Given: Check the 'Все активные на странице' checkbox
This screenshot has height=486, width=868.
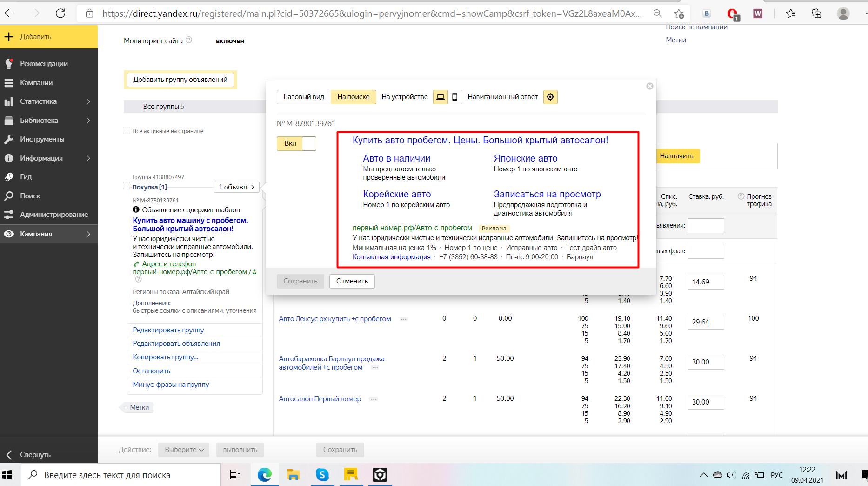Looking at the screenshot, I should click(127, 131).
